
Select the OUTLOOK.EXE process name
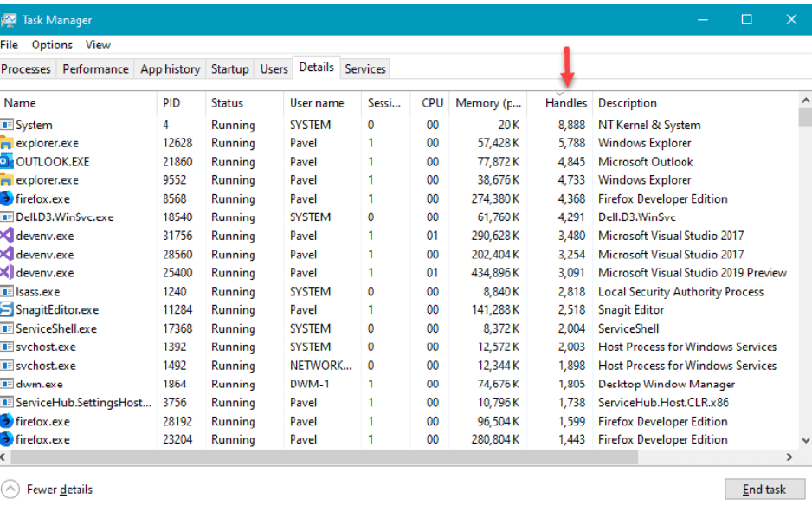53,162
